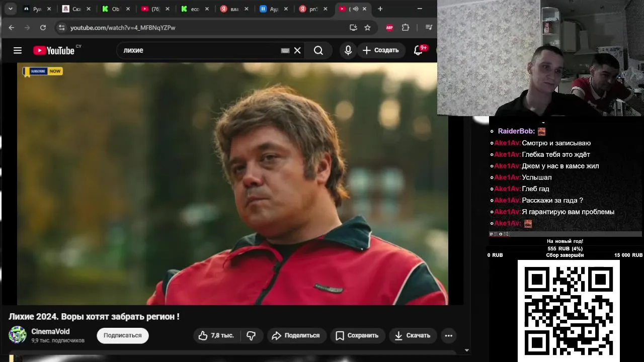Click the scroll-down arrow of page scrollbar

pos(466,350)
